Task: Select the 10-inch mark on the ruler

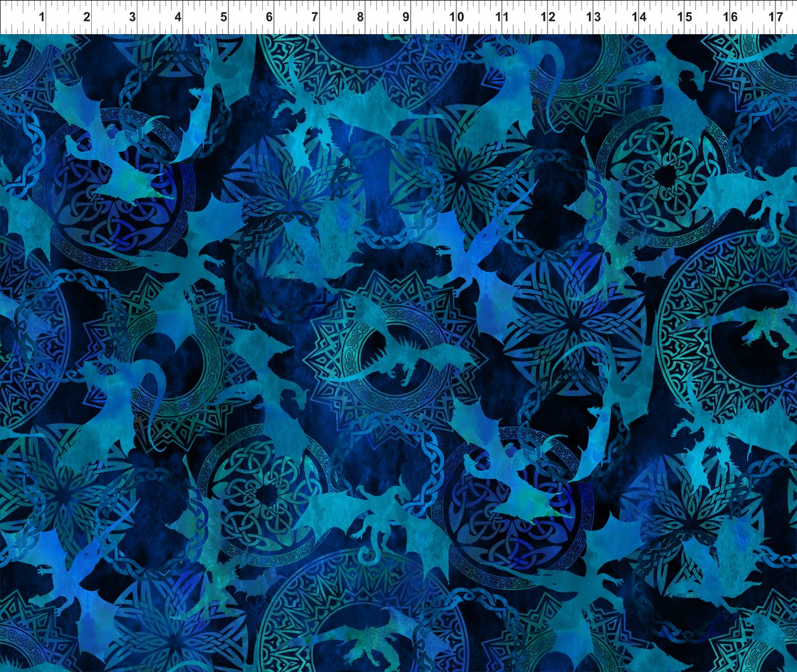Action: tap(456, 17)
